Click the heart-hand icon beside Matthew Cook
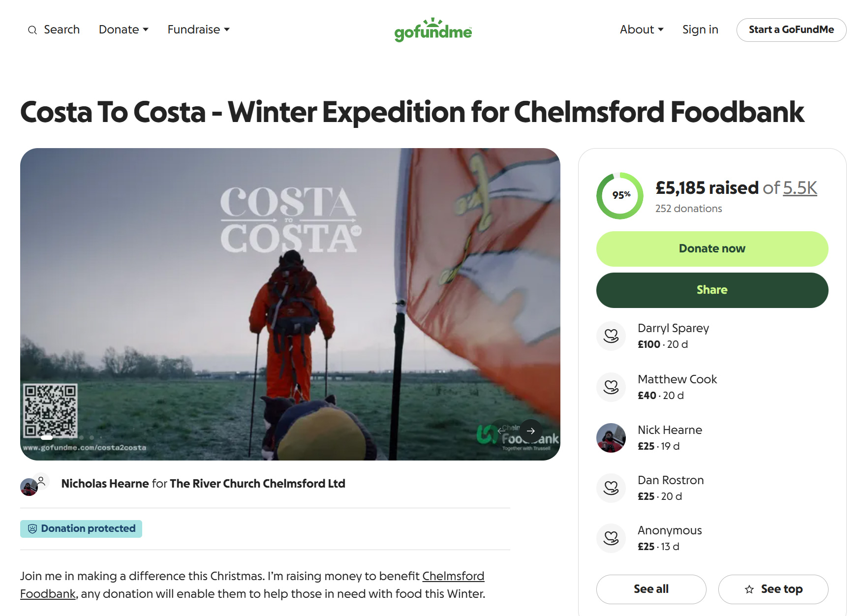Screen dimensions: 862x616 click(x=611, y=387)
